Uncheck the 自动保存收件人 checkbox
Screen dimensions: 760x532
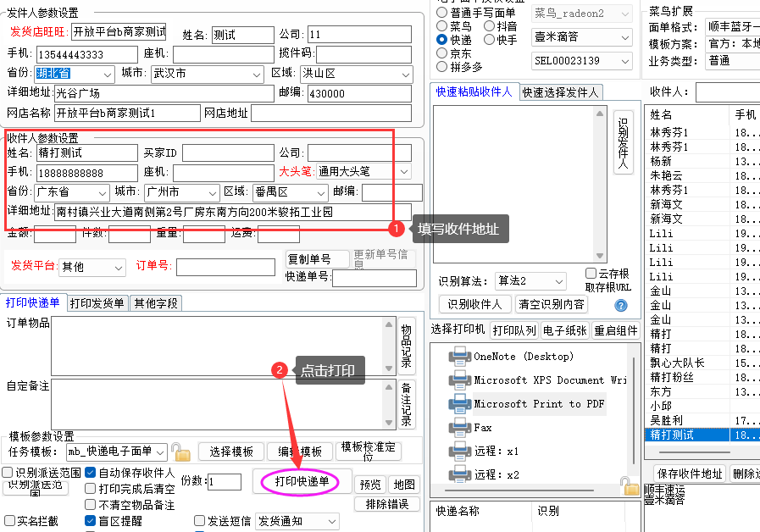pyautogui.click(x=91, y=473)
